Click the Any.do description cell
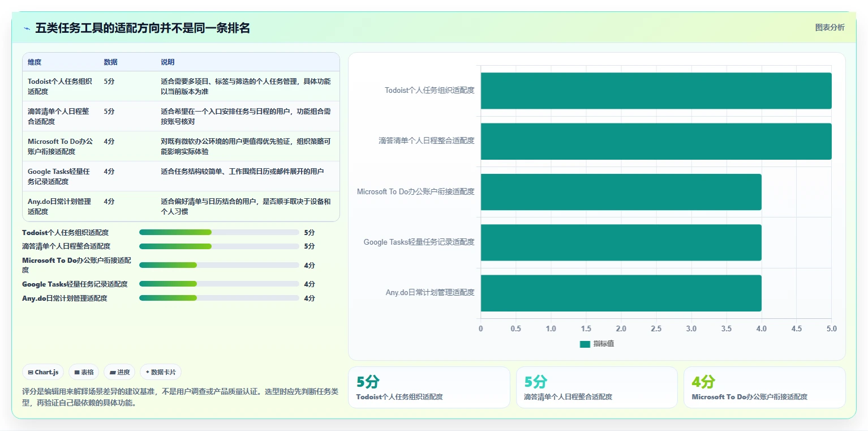The image size is (868, 431). [x=247, y=206]
